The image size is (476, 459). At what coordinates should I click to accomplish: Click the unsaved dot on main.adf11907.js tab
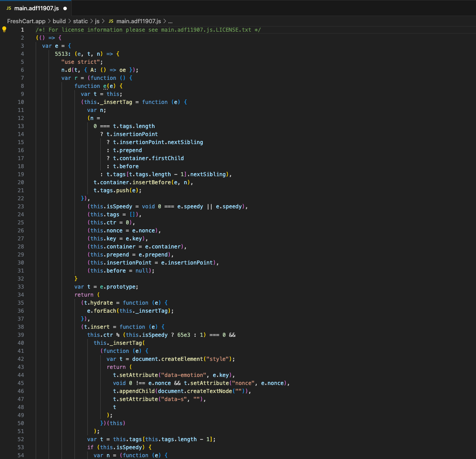[65, 8]
